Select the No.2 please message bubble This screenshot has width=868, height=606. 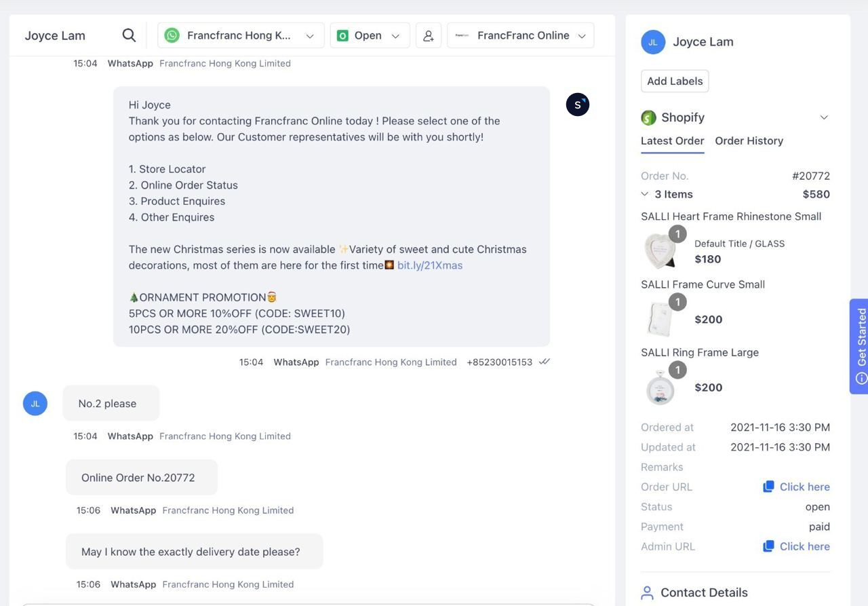[x=111, y=403]
